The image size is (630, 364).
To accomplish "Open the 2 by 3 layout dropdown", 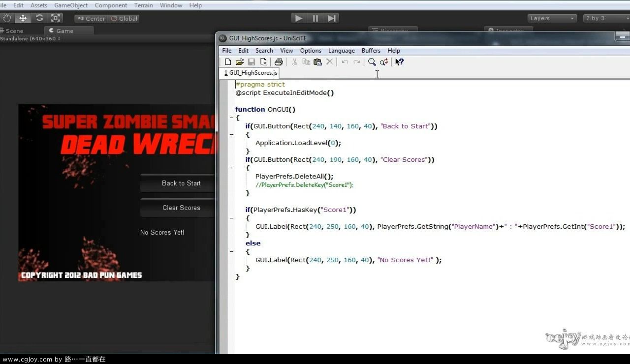I will pyautogui.click(x=606, y=18).
